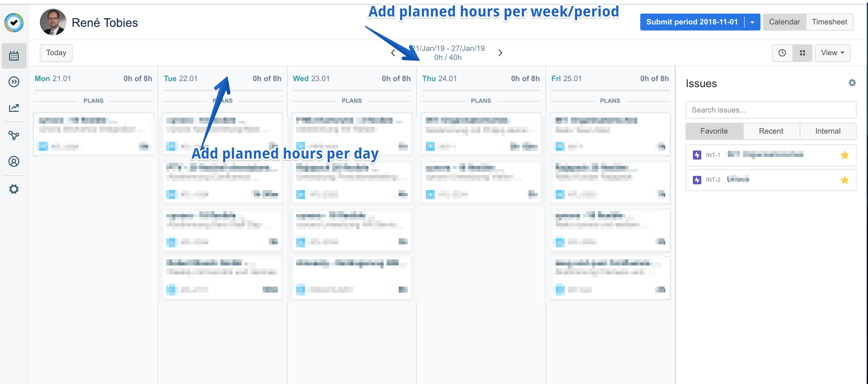Click Submit period 2018-11-01 button

coord(691,22)
